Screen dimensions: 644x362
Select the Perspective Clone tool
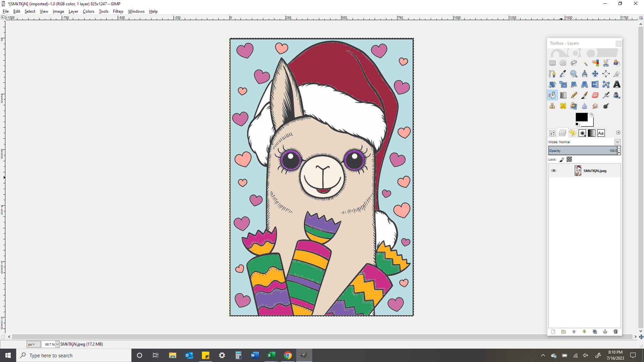tap(574, 106)
